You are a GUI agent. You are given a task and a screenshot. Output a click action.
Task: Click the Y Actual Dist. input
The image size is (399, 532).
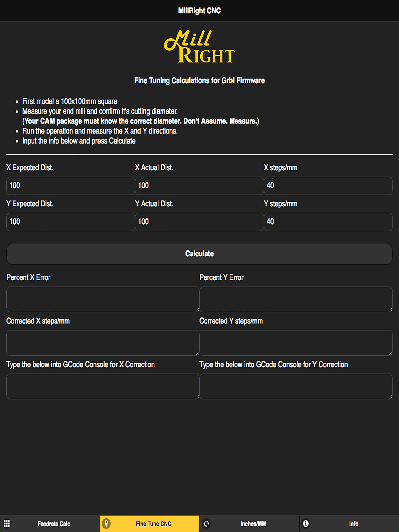tap(199, 222)
